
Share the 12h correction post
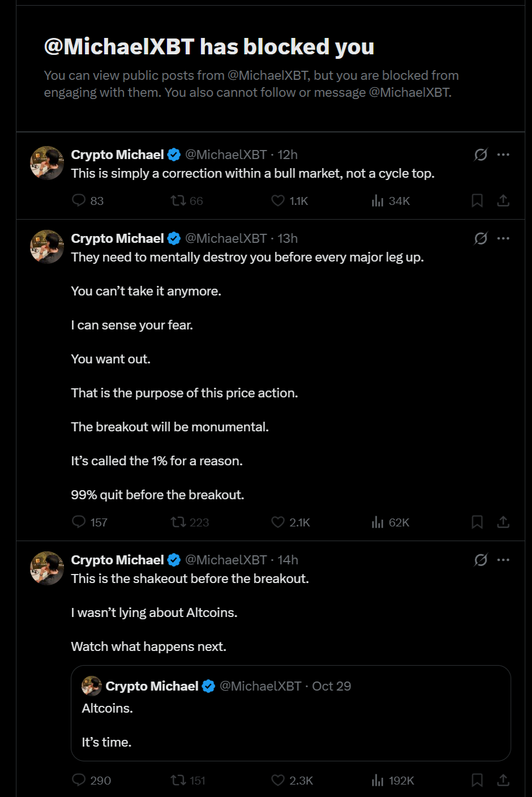[503, 200]
